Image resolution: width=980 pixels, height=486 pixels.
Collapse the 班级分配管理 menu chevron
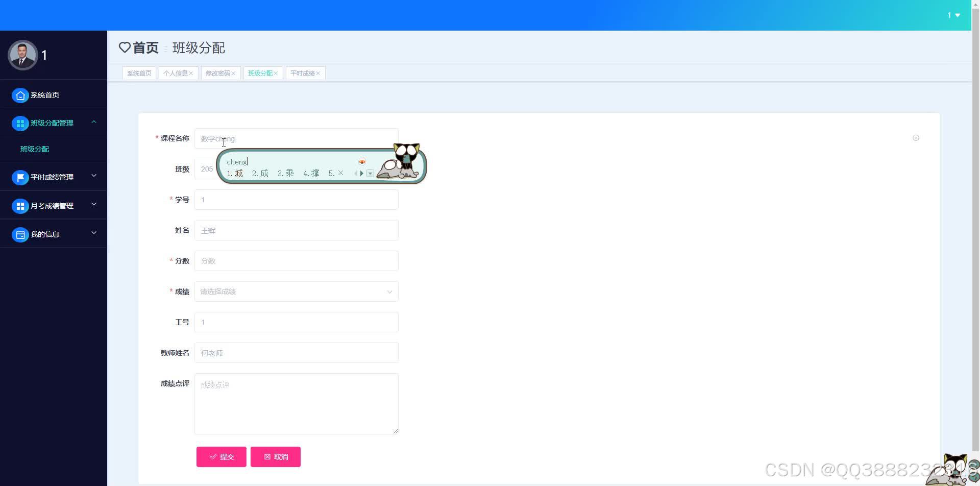point(94,122)
